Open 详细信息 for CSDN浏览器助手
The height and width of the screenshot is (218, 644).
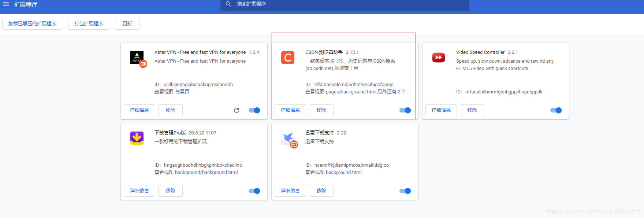point(290,110)
